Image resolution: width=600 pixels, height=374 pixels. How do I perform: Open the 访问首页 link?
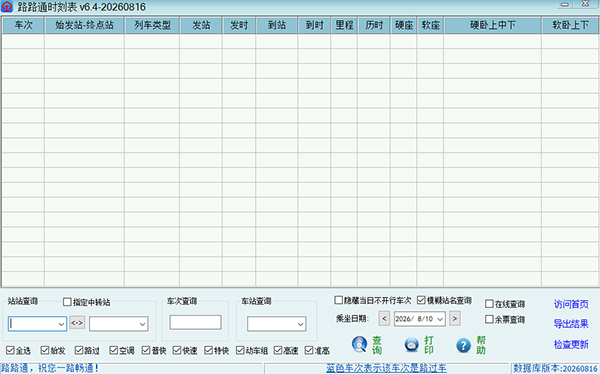click(571, 304)
